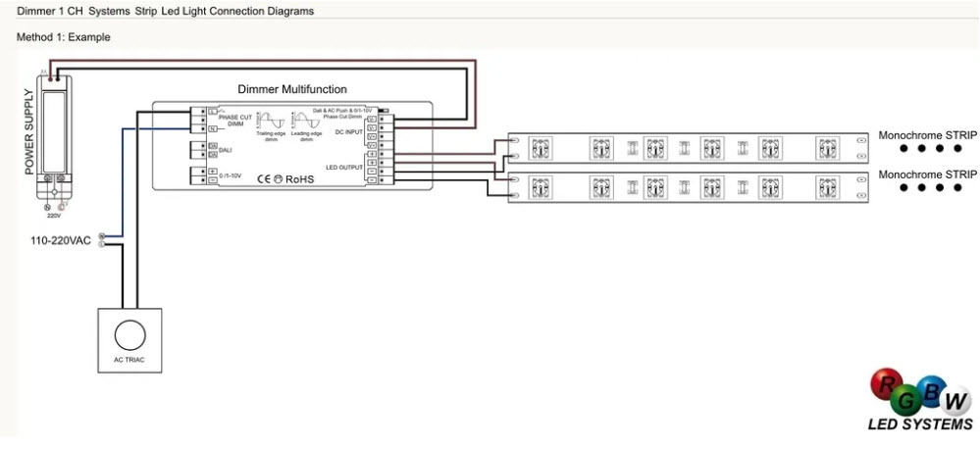Click the lower Monochrome STRIP label

tap(927, 174)
